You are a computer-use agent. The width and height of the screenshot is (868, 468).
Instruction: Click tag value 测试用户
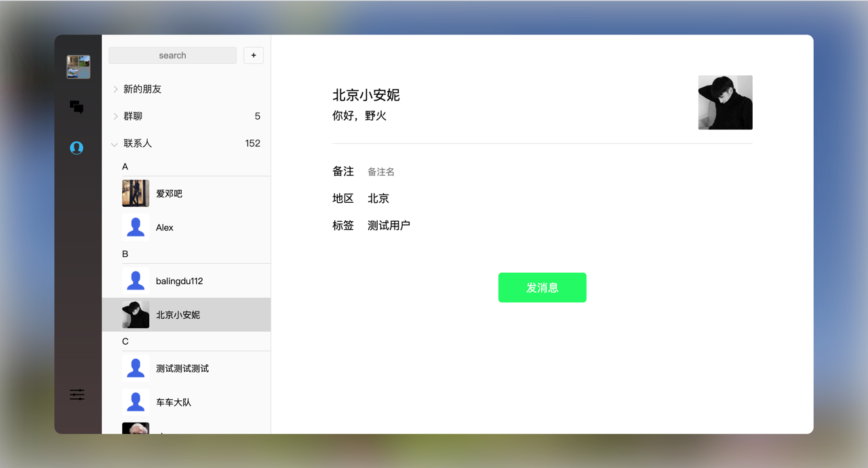tap(389, 226)
